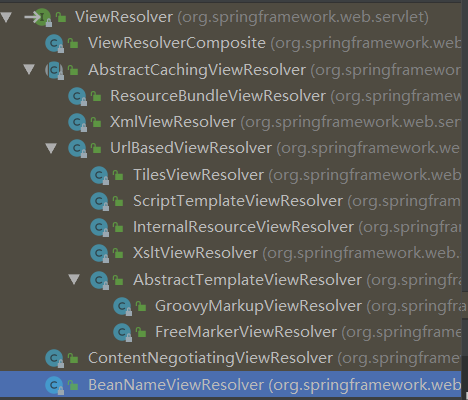Click the BeanNameViewResolver class icon
468x400 pixels.
[x=54, y=385]
